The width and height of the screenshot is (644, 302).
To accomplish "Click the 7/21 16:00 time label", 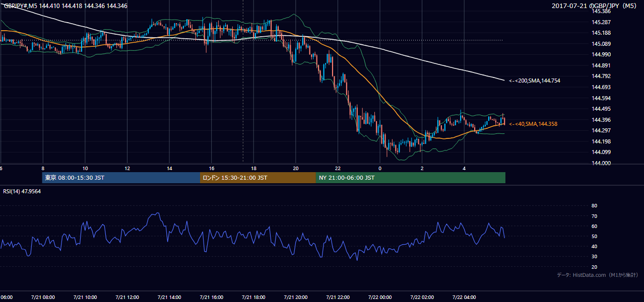I will pyautogui.click(x=211, y=297).
